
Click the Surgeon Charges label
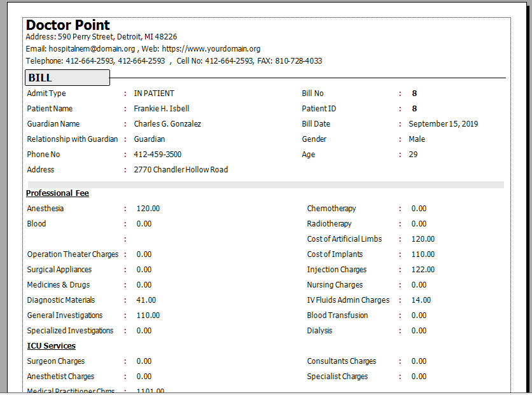pyautogui.click(x=56, y=361)
